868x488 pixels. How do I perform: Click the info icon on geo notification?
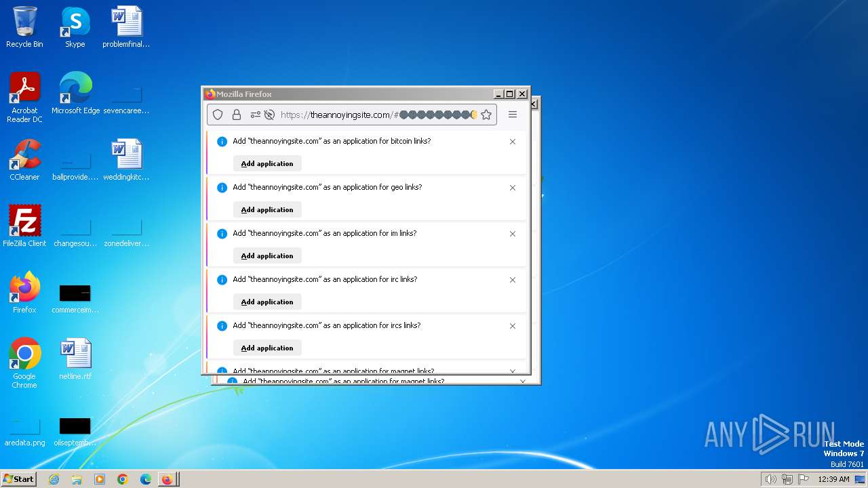click(x=222, y=188)
